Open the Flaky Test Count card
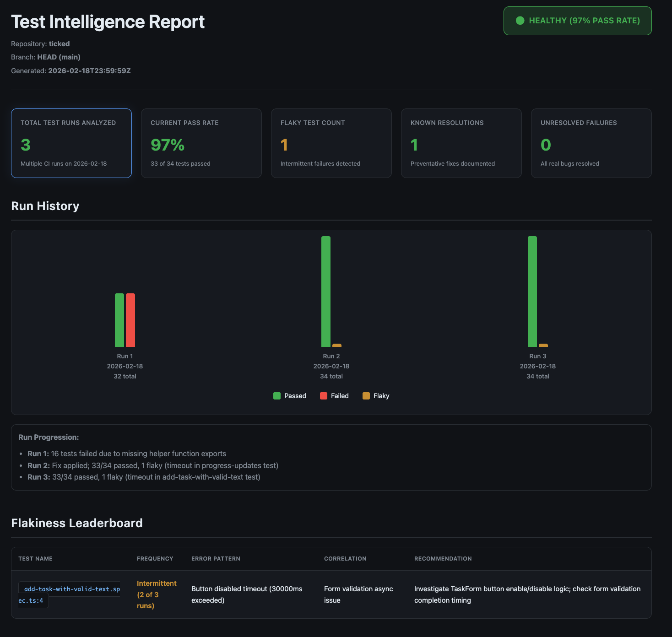This screenshot has height=637, width=672. [x=331, y=143]
